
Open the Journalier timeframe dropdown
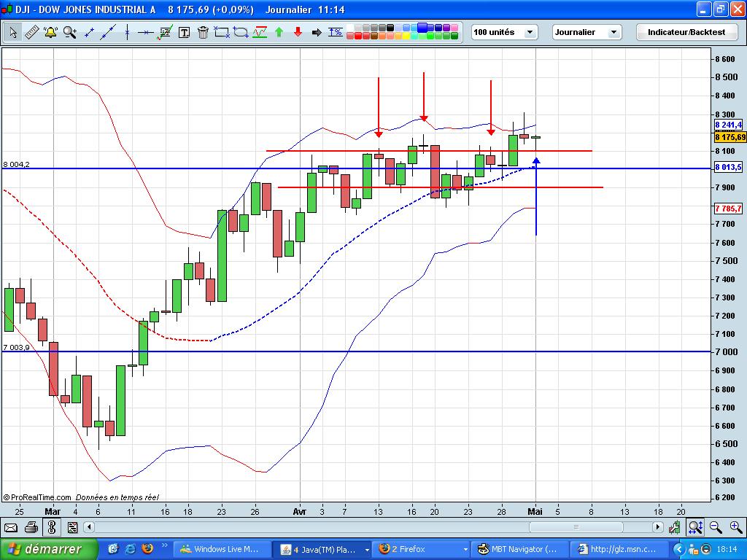click(x=587, y=32)
